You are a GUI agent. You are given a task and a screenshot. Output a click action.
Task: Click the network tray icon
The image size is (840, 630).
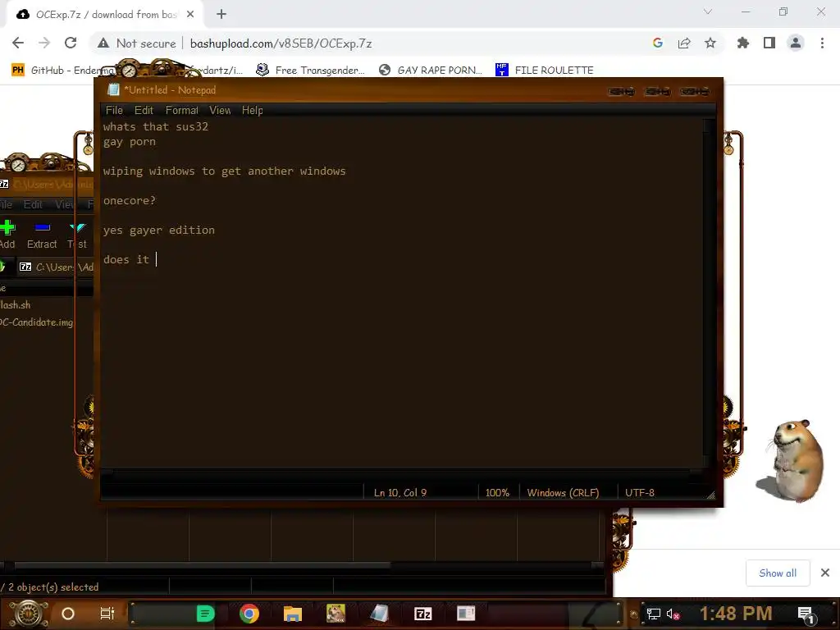653,614
